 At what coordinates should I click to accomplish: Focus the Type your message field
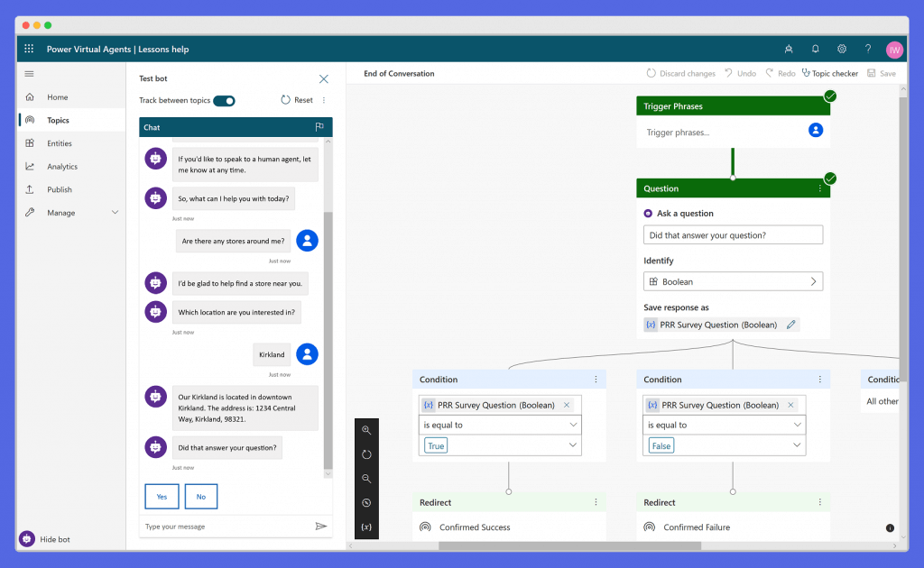228,527
